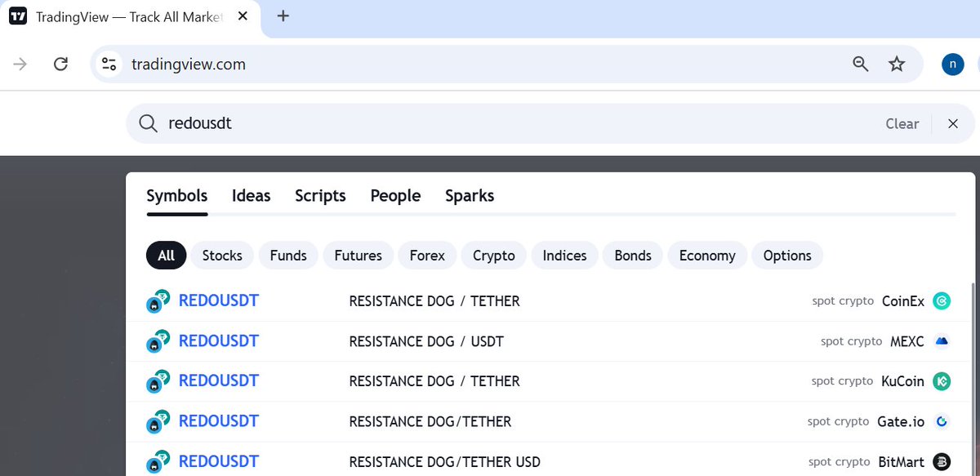Screen dimensions: 980x476
Task: Select the All filter chip
Action: (x=167, y=256)
